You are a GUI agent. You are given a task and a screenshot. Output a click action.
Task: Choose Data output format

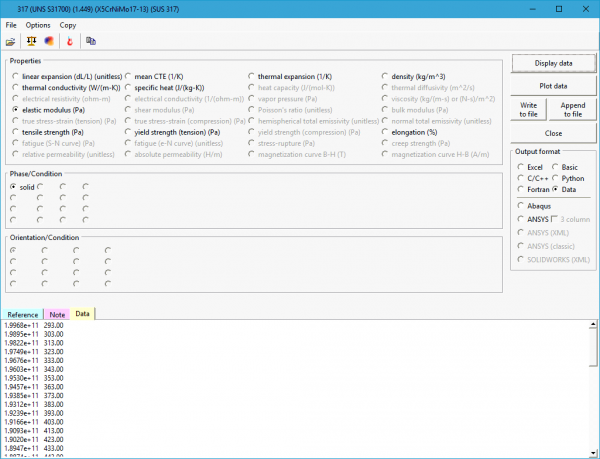pos(564,189)
